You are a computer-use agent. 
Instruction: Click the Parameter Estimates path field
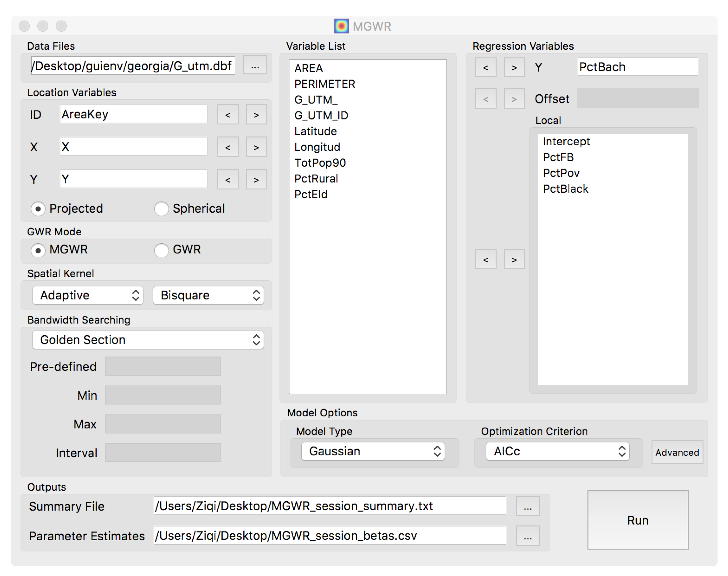point(329,535)
